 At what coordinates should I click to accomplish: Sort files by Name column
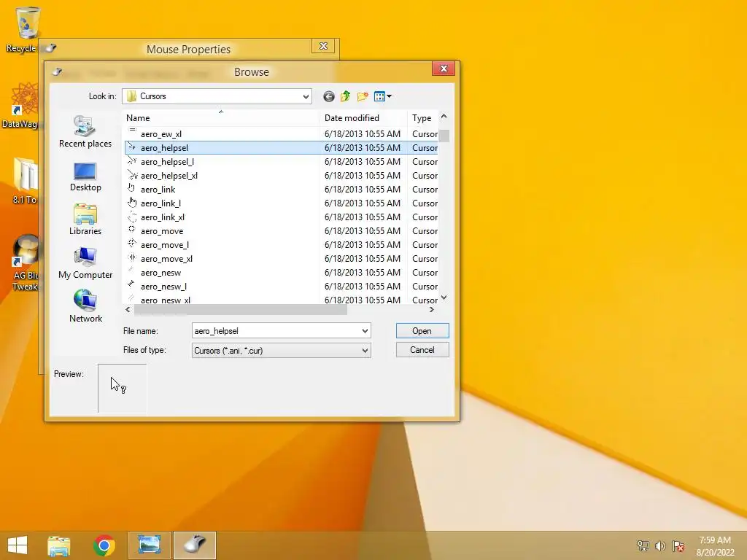pyautogui.click(x=221, y=118)
